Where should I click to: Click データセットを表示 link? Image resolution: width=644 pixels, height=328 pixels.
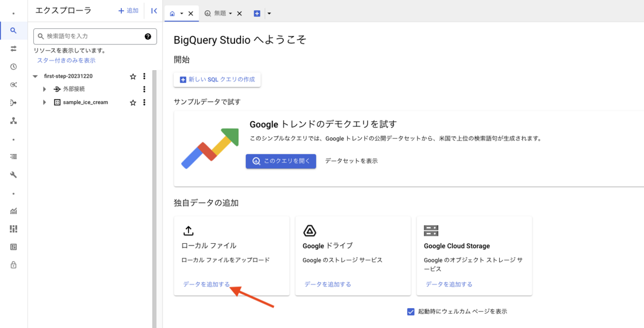352,161
